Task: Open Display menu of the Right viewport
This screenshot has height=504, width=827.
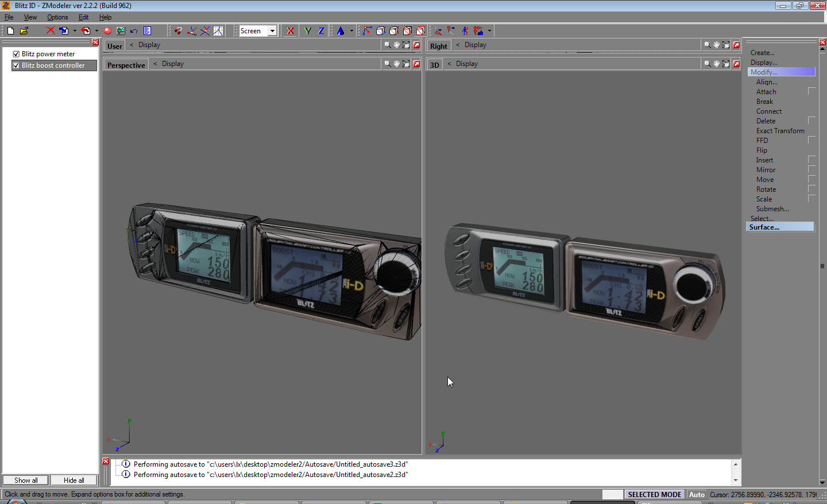Action: tap(476, 45)
